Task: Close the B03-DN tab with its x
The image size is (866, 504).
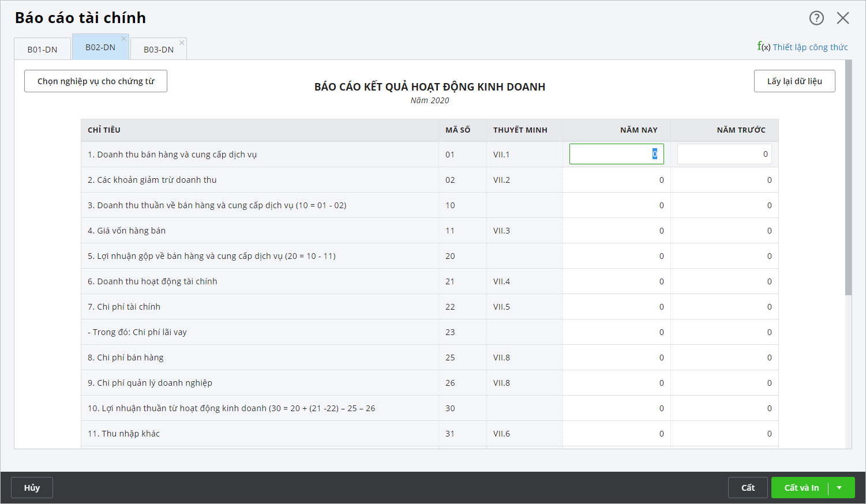Action: tap(182, 43)
